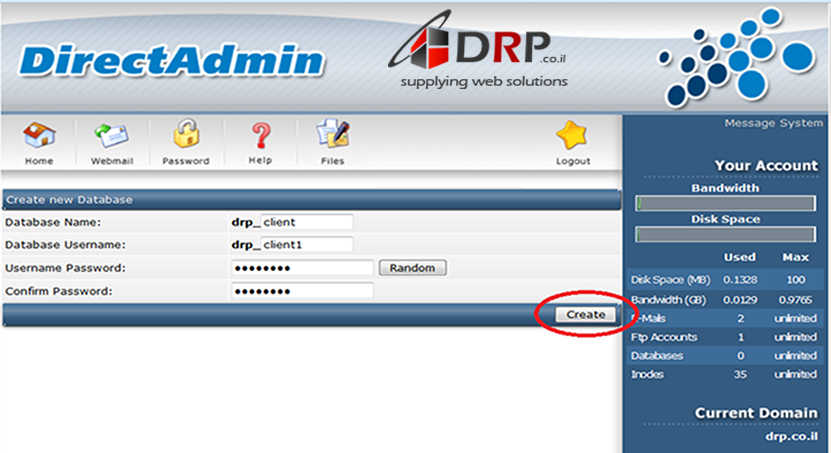Open the Message System link
Screen dimensions: 831x453
click(x=773, y=124)
